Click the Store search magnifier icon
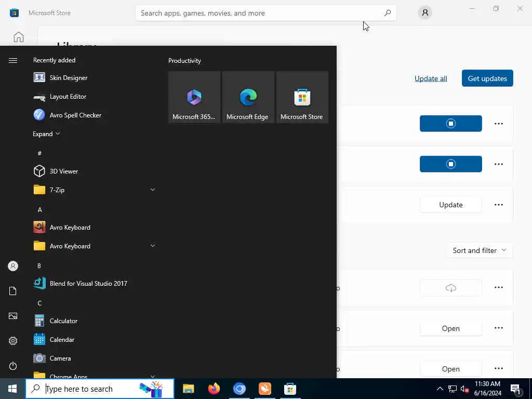The image size is (532, 399). pyautogui.click(x=388, y=13)
